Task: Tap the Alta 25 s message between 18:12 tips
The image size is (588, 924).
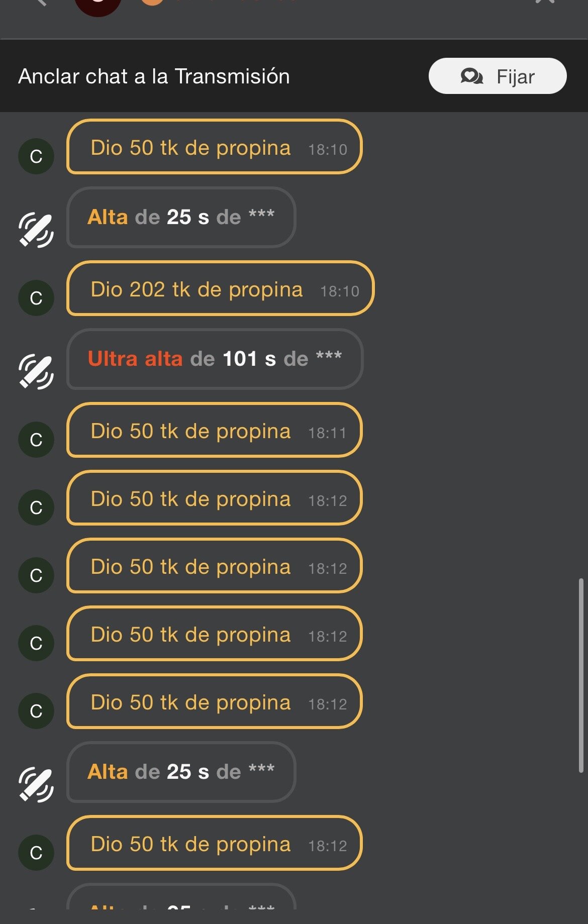Action: (181, 772)
